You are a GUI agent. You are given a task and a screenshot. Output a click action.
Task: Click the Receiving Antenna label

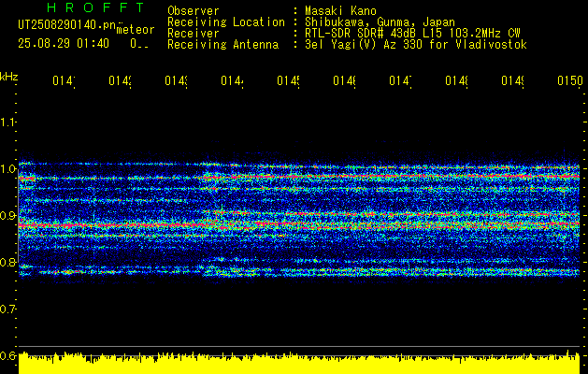point(222,45)
